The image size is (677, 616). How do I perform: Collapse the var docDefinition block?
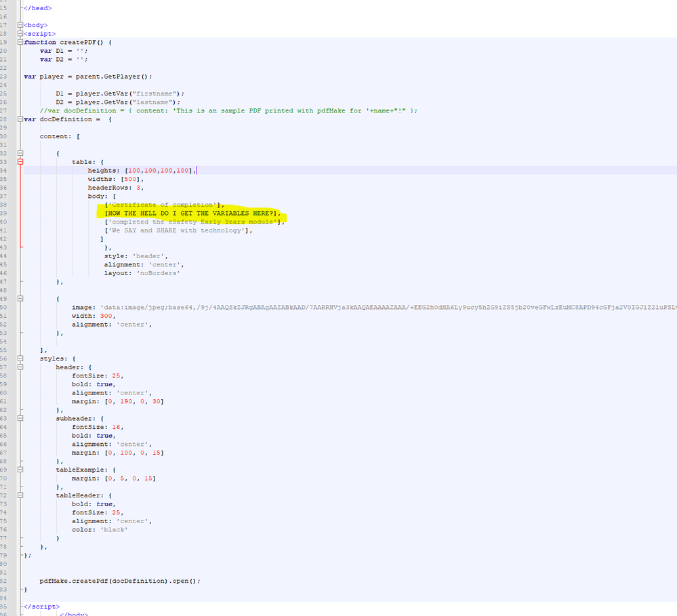pyautogui.click(x=20, y=119)
